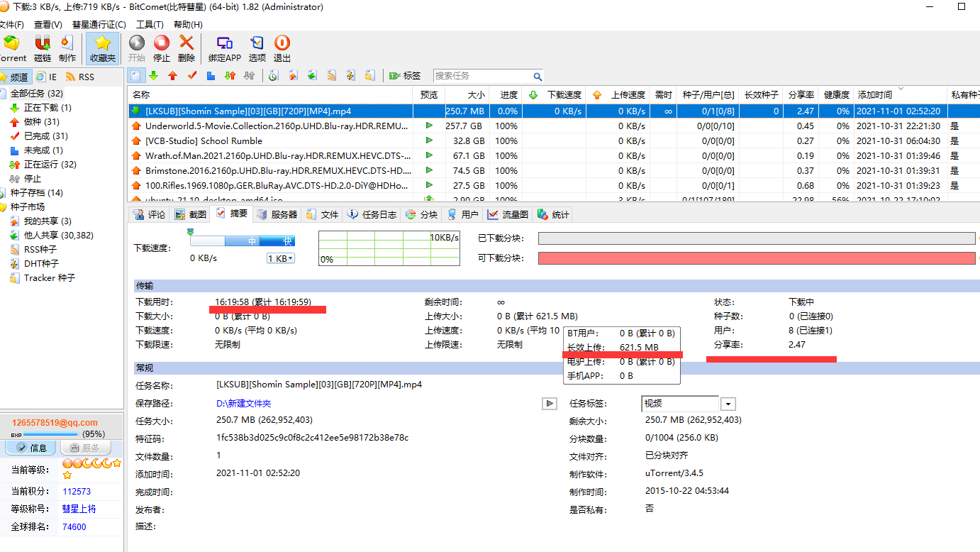Toggle the green downloading-only filter arrow

point(154,76)
